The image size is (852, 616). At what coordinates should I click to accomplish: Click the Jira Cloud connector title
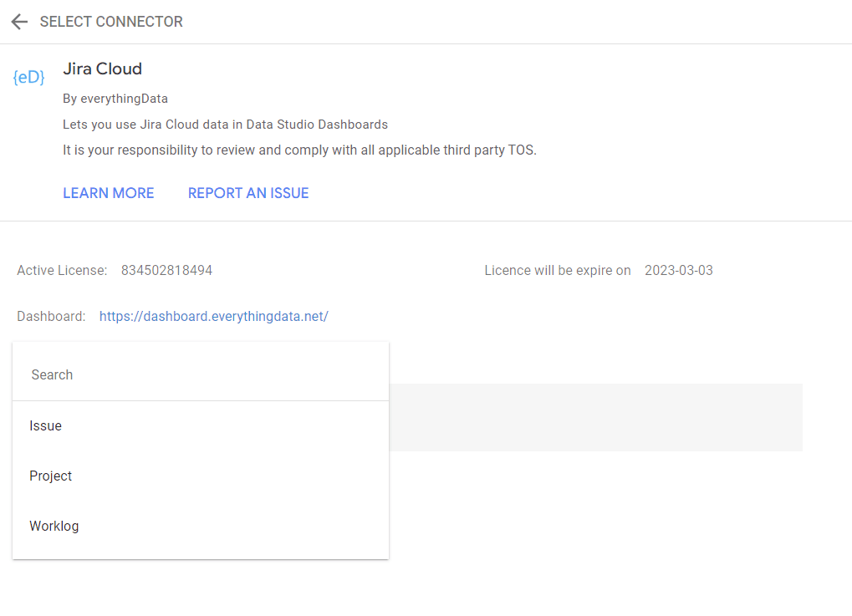pyautogui.click(x=103, y=69)
